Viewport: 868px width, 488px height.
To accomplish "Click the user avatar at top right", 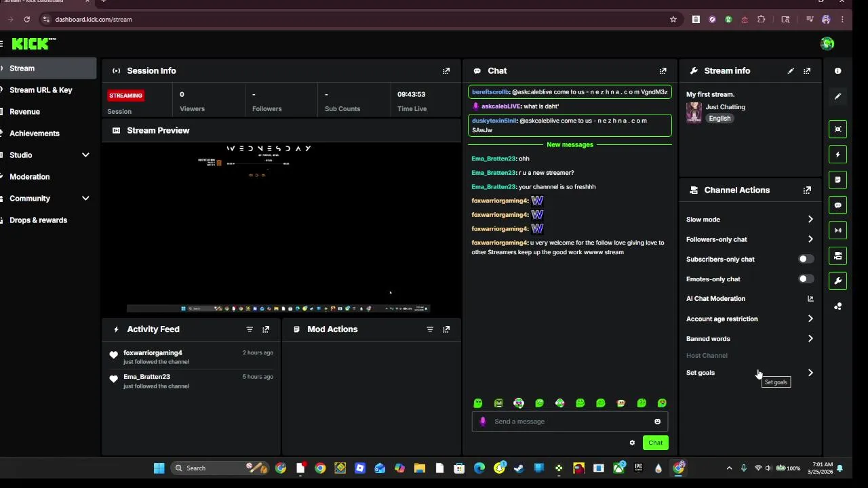I will pyautogui.click(x=827, y=43).
